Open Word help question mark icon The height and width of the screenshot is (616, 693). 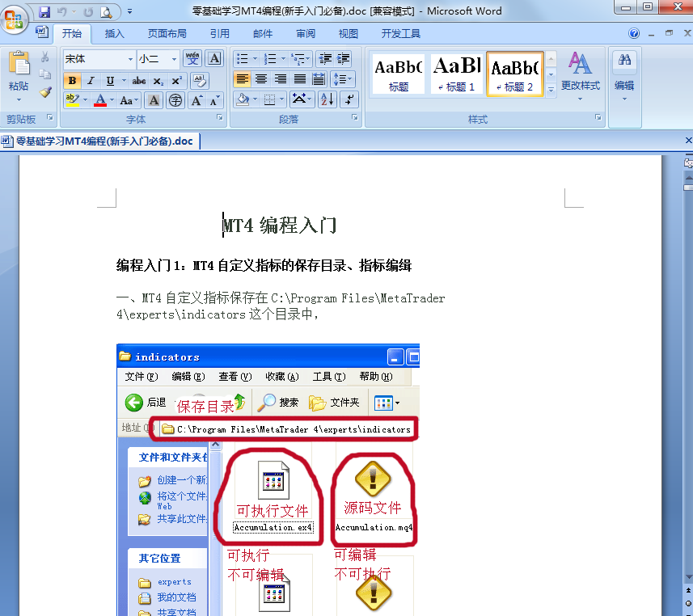634,33
